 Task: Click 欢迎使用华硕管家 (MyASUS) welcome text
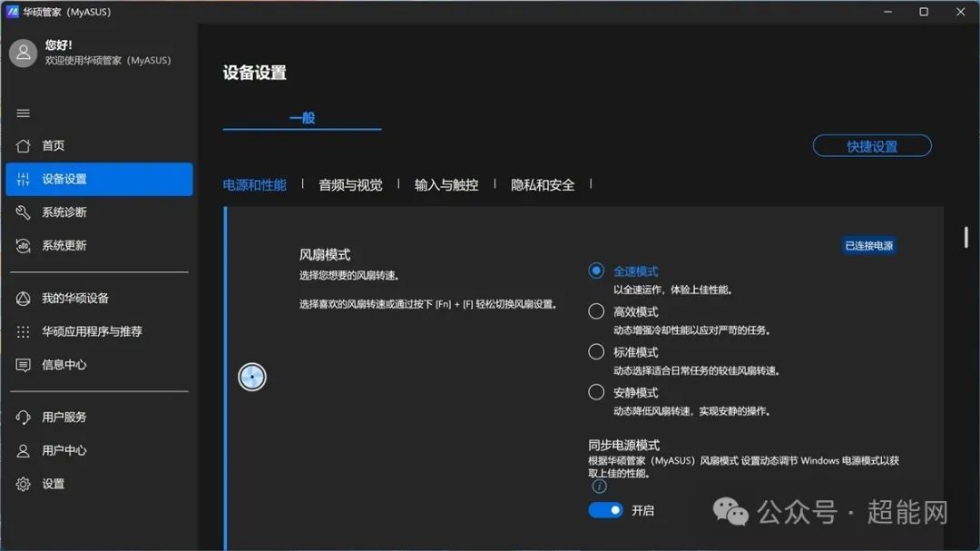click(107, 61)
